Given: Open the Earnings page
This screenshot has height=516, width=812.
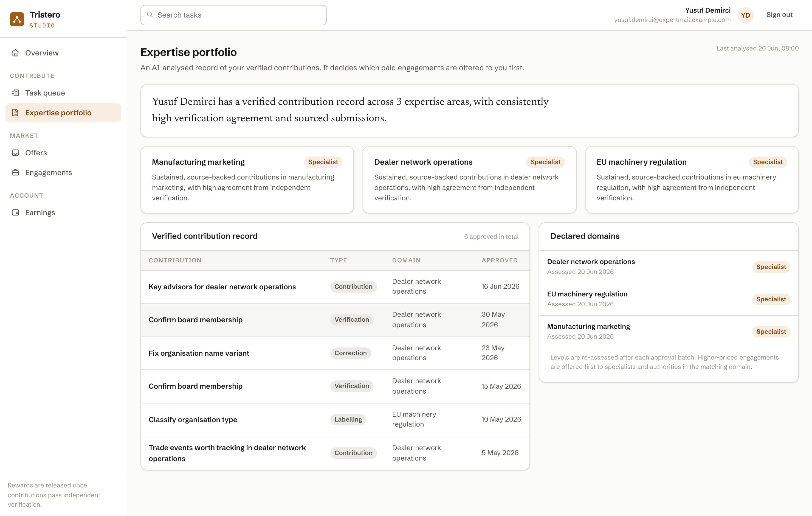Looking at the screenshot, I should coord(63,213).
